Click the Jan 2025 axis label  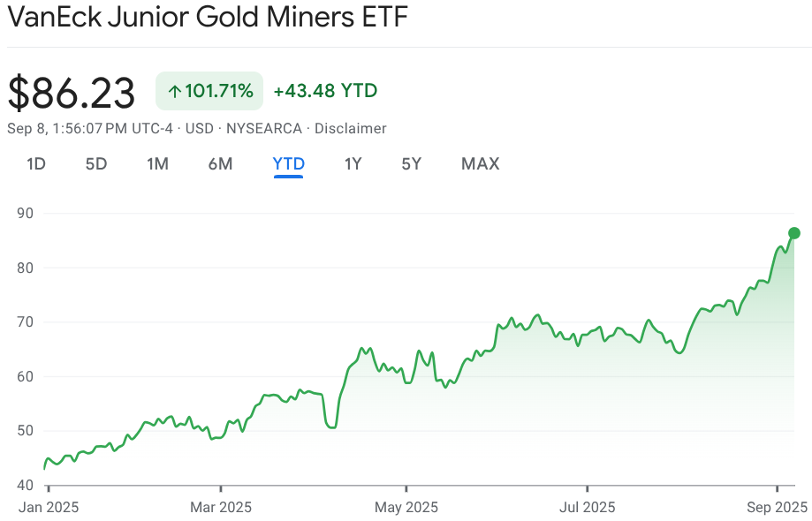pos(47,507)
